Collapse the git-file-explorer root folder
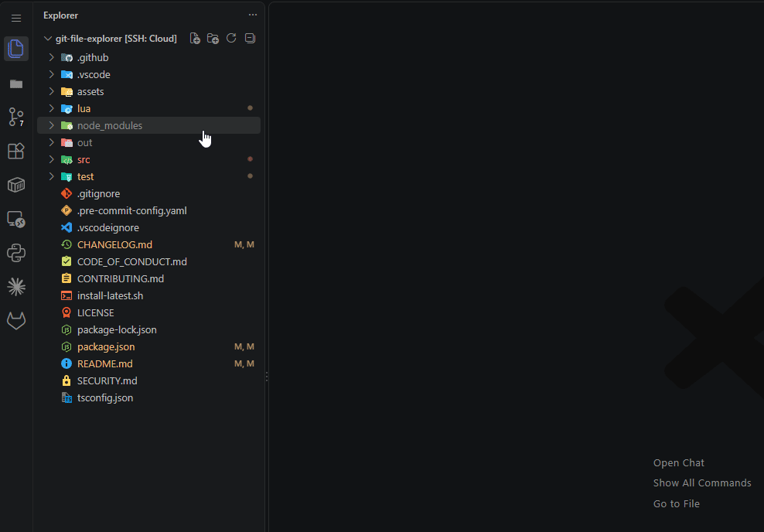The height and width of the screenshot is (532, 764). (x=48, y=39)
